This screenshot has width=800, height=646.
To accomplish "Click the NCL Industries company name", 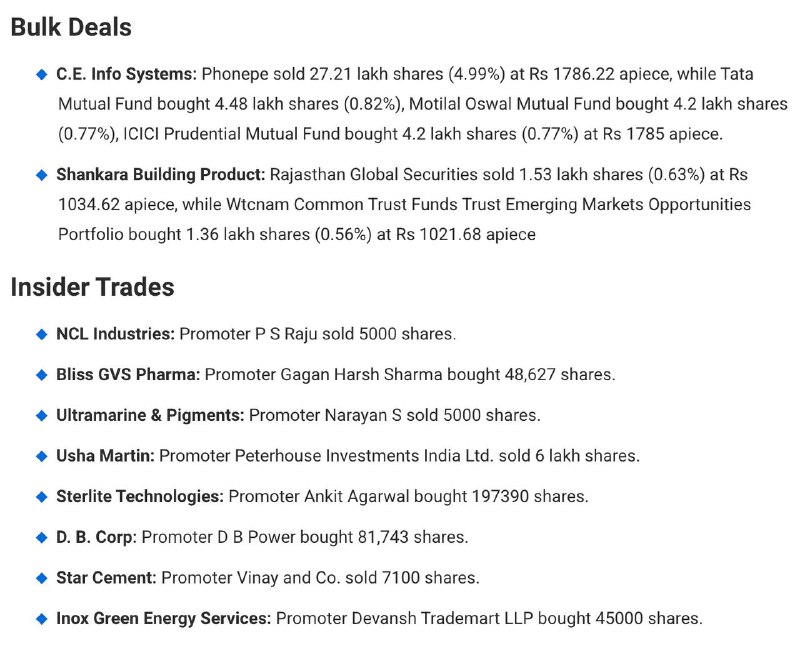I will (115, 334).
